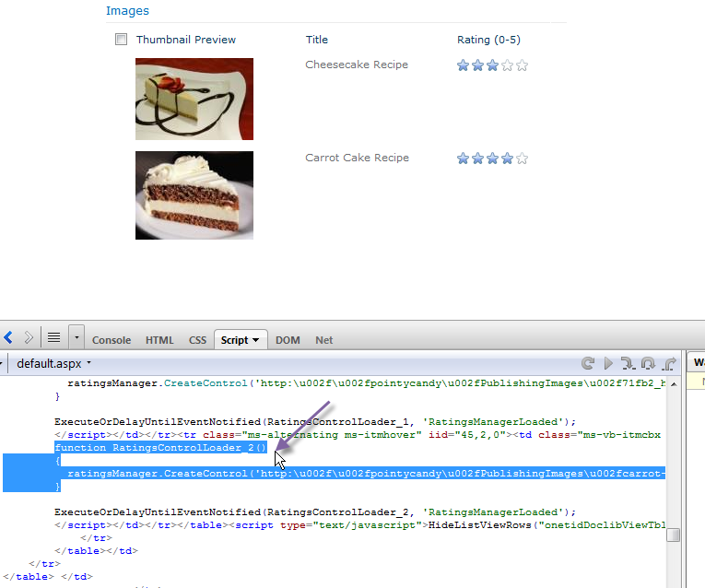Go forward with the gray right arrow in Firebug

(x=29, y=337)
